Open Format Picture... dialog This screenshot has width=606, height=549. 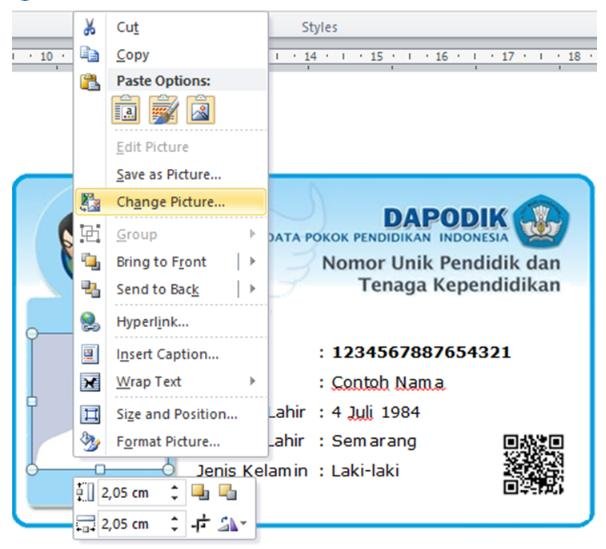point(168,442)
